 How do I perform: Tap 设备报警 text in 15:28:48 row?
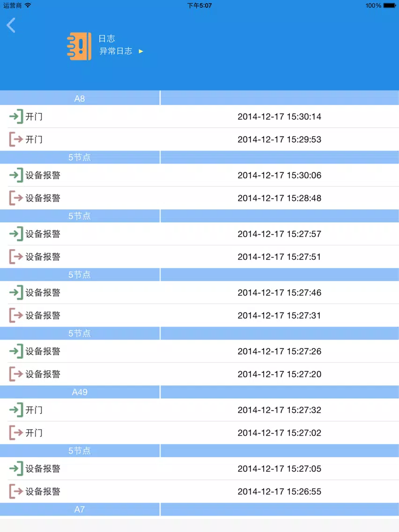tap(43, 198)
